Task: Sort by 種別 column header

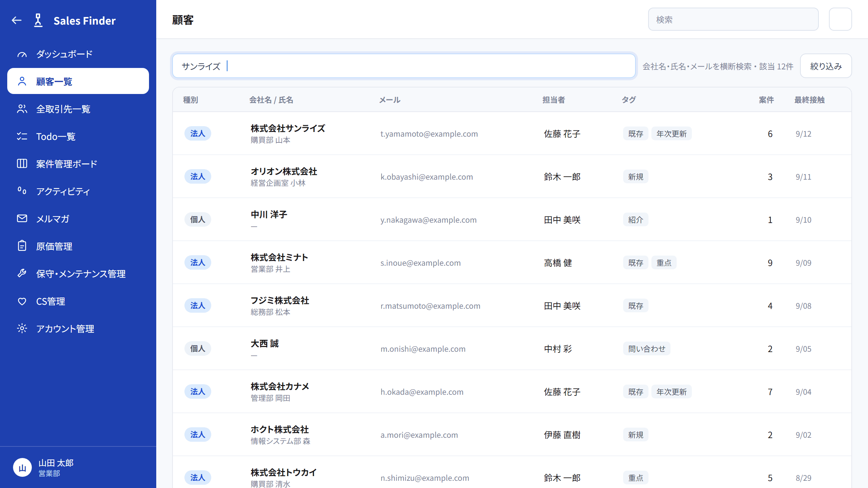Action: tap(191, 100)
